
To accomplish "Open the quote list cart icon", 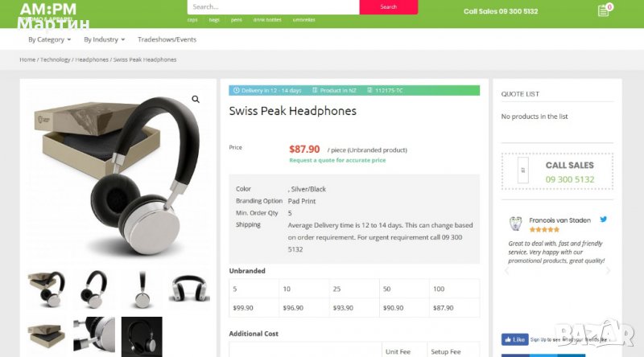I will point(603,11).
